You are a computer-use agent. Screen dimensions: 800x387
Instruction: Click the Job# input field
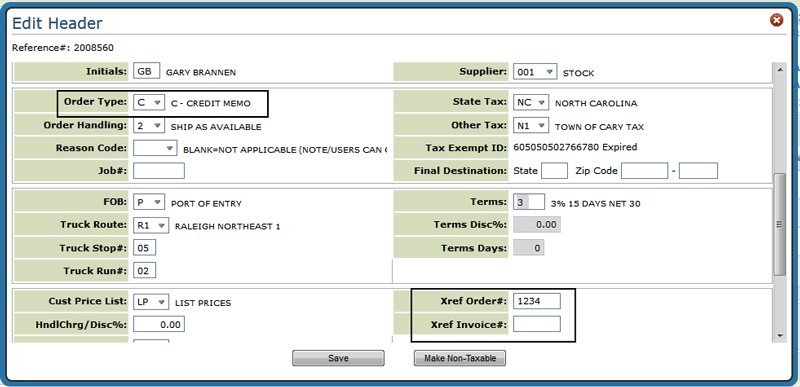click(159, 170)
